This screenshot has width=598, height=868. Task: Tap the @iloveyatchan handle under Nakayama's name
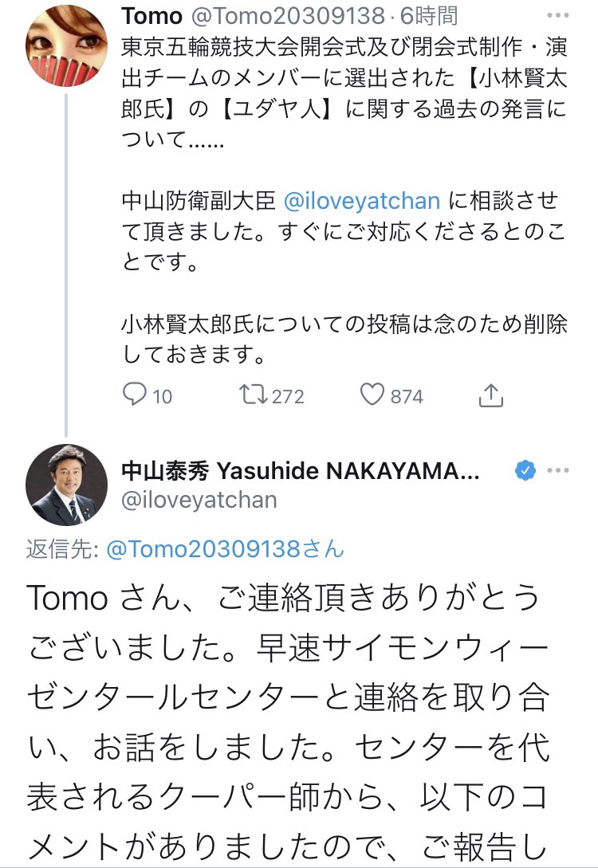coord(199,500)
